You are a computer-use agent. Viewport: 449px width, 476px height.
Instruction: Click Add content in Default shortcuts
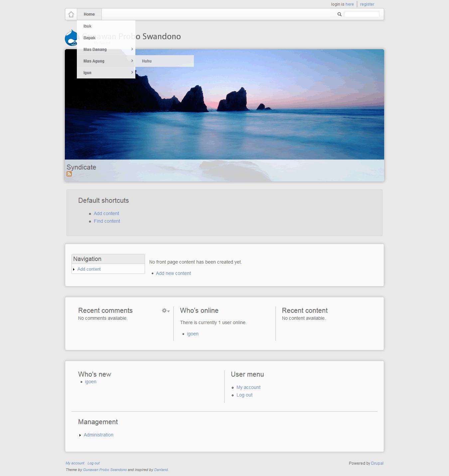point(106,213)
